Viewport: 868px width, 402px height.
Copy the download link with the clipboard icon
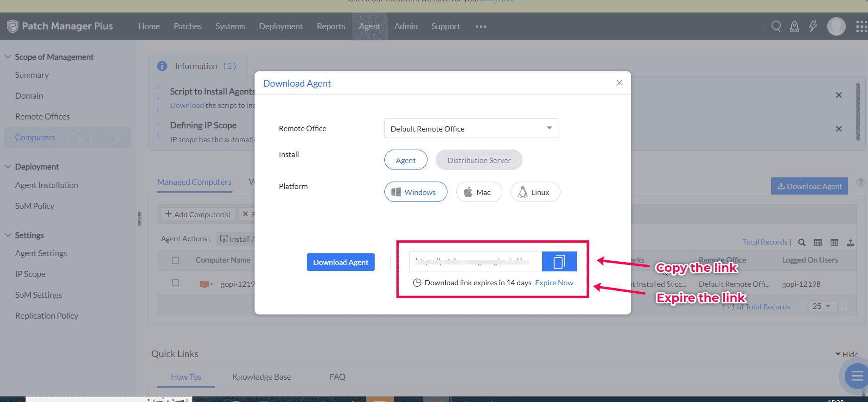pos(559,262)
